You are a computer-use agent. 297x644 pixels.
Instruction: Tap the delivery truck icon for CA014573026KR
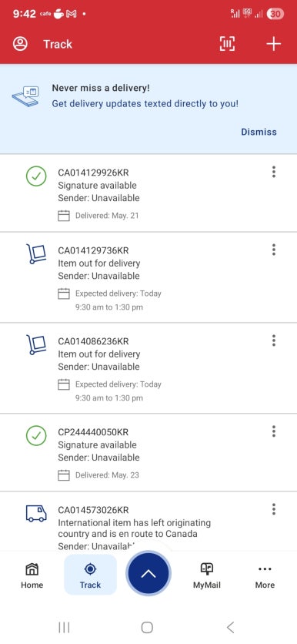point(36,513)
